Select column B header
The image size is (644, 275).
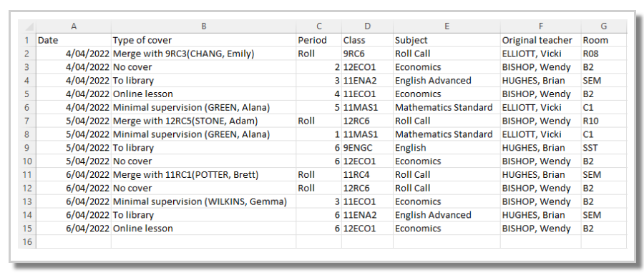click(204, 26)
